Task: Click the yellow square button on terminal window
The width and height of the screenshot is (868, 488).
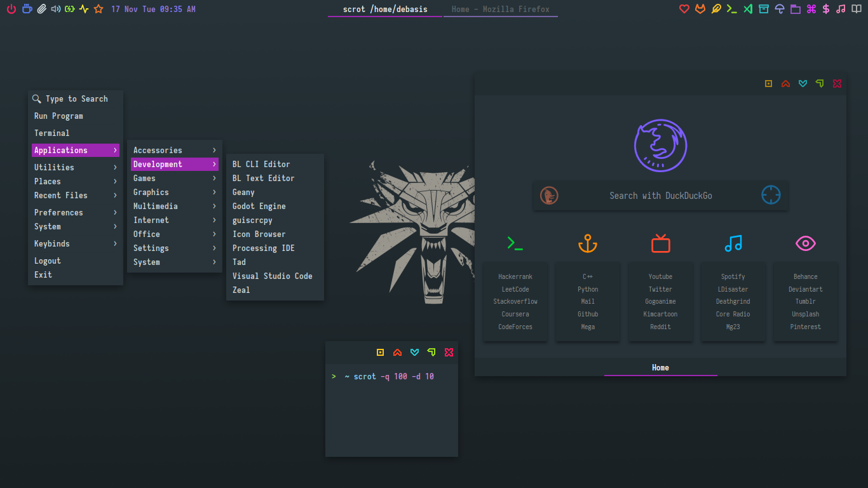Action: click(x=380, y=352)
